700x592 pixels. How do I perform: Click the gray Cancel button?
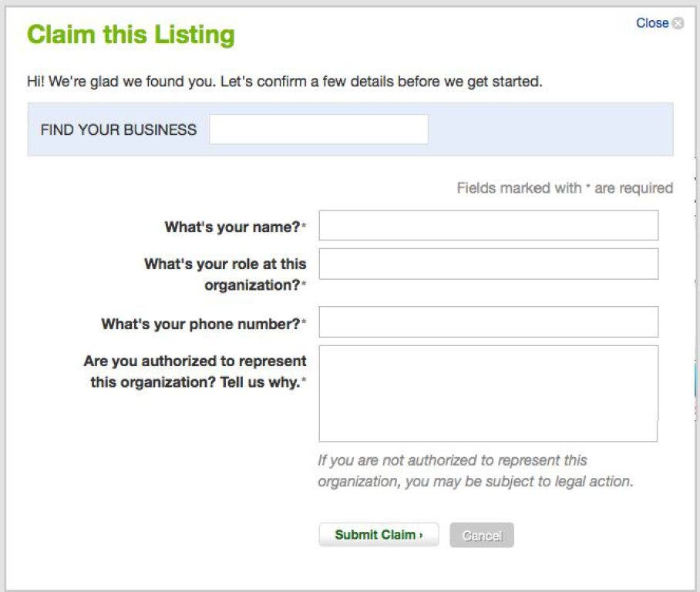[x=481, y=535]
